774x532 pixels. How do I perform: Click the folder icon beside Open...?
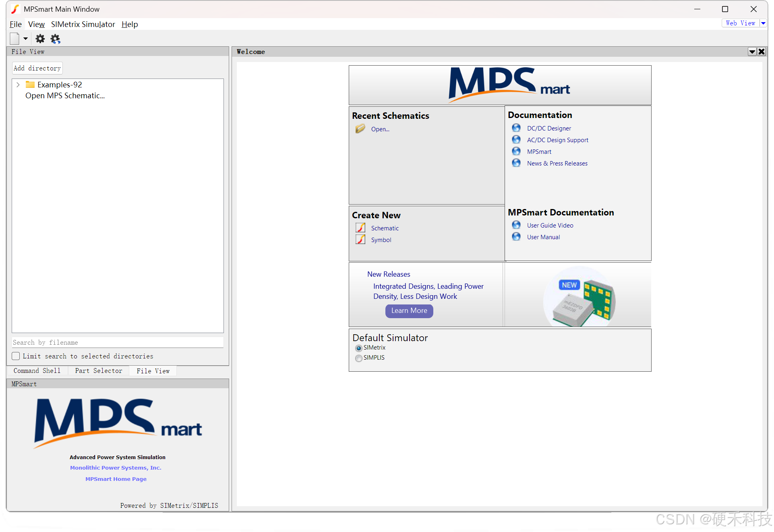tap(360, 129)
